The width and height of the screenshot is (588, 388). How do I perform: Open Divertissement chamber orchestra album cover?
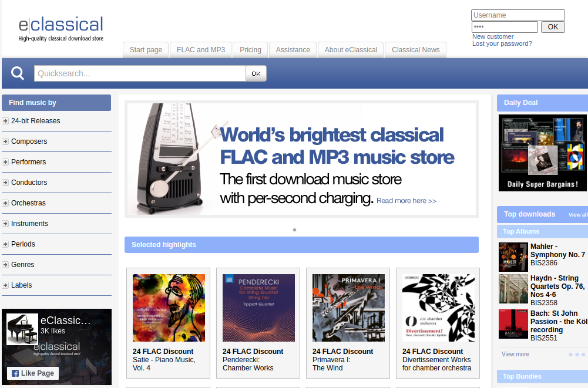[x=438, y=308]
